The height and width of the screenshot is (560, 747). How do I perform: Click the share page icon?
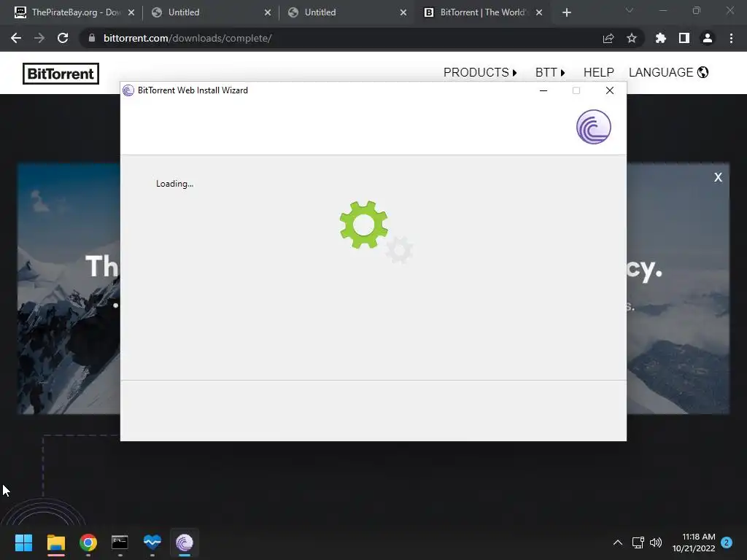pos(608,38)
